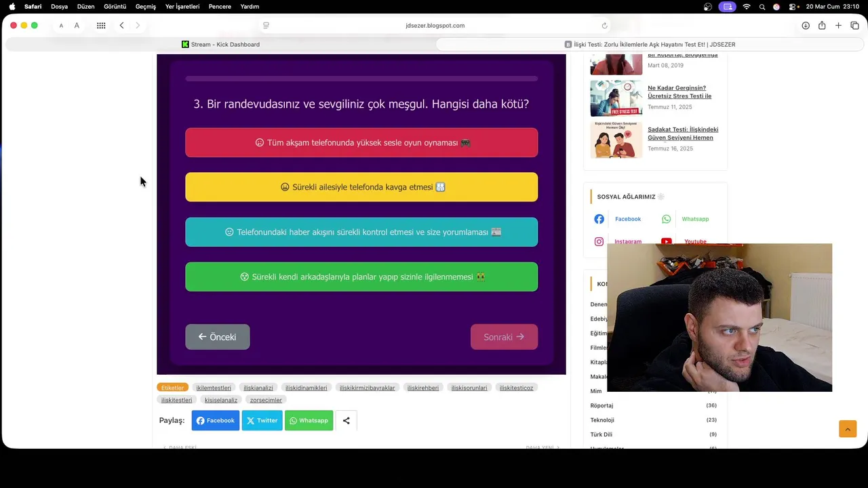Click the quiz progress bar
868x488 pixels.
click(x=361, y=79)
